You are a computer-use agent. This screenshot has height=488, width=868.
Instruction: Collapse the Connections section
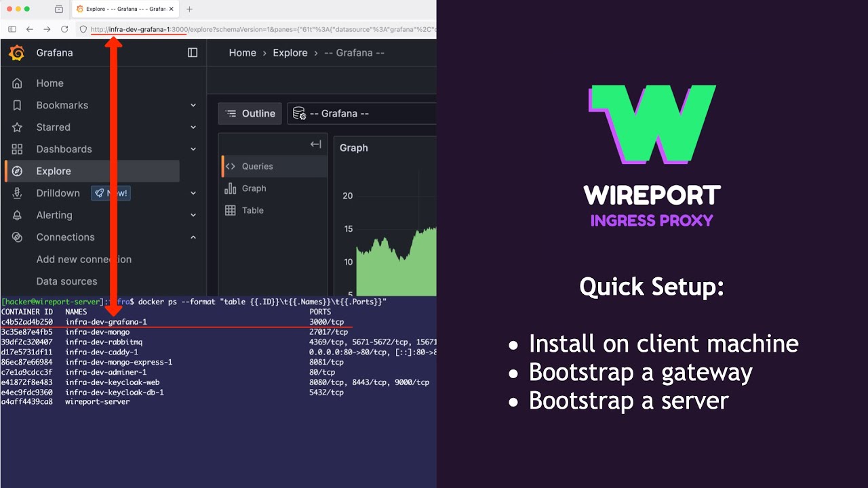point(193,237)
